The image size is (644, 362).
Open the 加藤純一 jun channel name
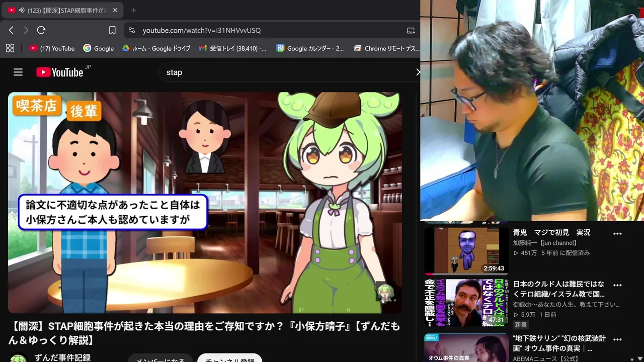coord(545,243)
